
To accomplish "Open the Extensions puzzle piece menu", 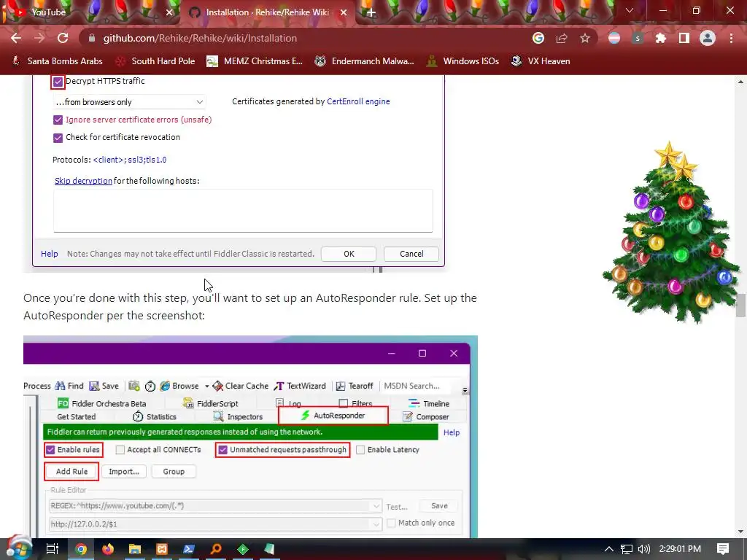I will tap(661, 38).
